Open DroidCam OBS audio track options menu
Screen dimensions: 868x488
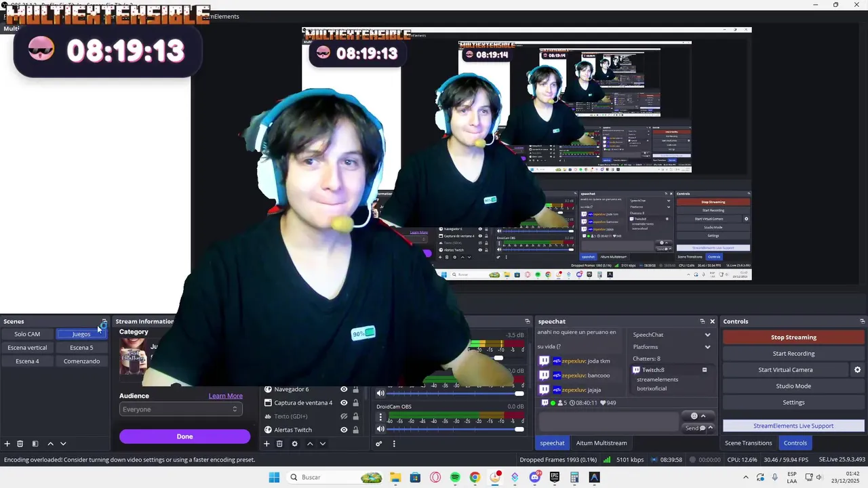click(380, 418)
